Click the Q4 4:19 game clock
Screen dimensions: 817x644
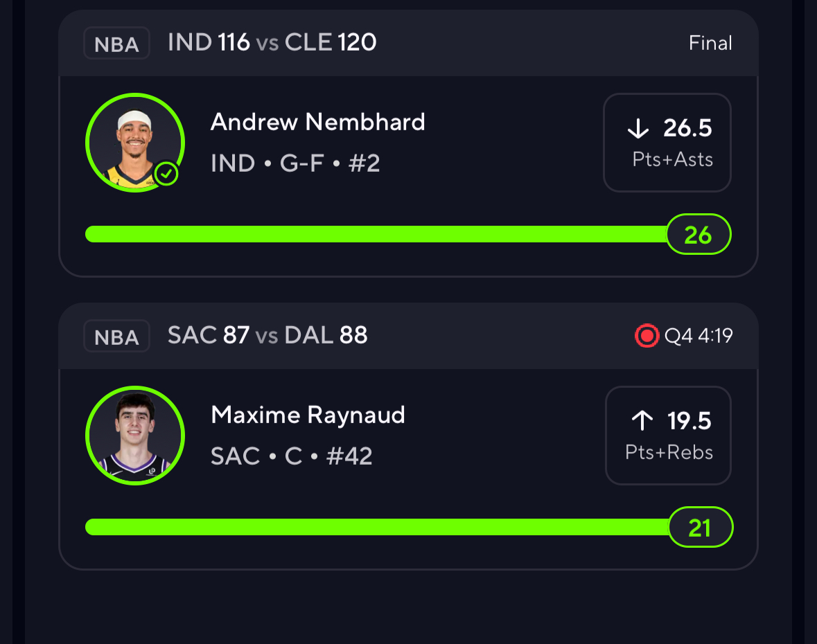(x=698, y=337)
